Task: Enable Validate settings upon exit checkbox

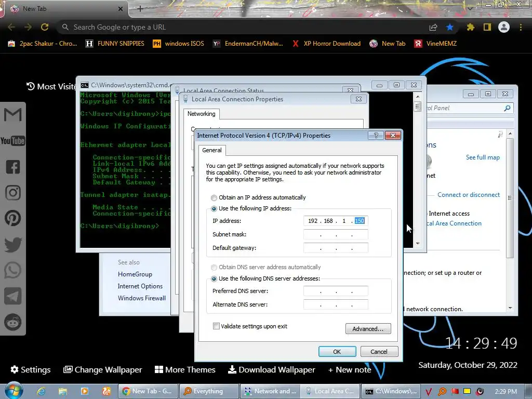Action: (216, 326)
